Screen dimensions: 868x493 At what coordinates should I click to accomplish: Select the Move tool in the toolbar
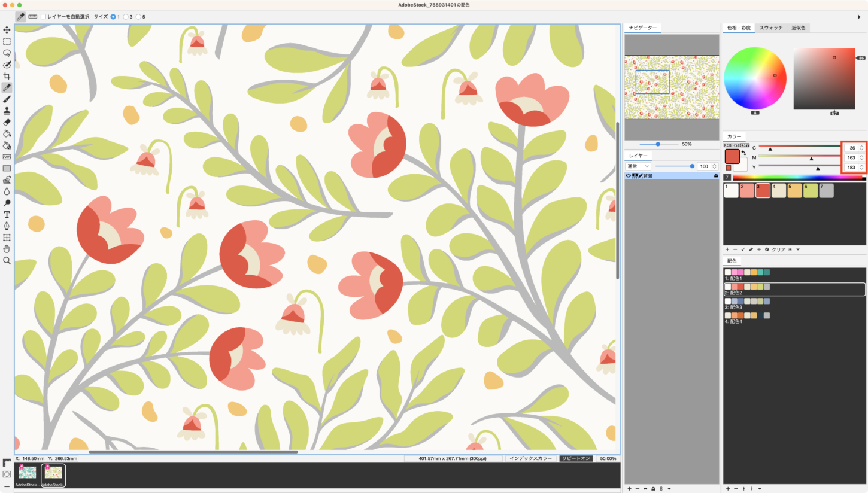coord(7,30)
